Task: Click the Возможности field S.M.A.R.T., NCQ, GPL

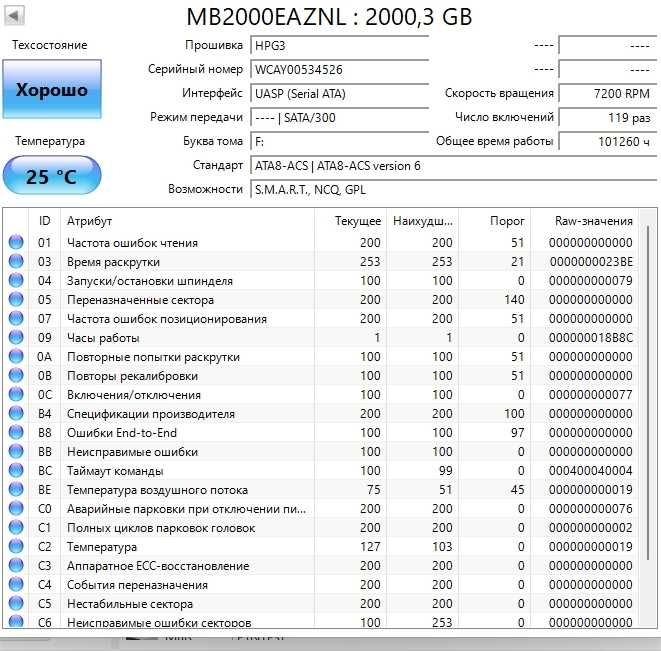Action: [x=454, y=190]
